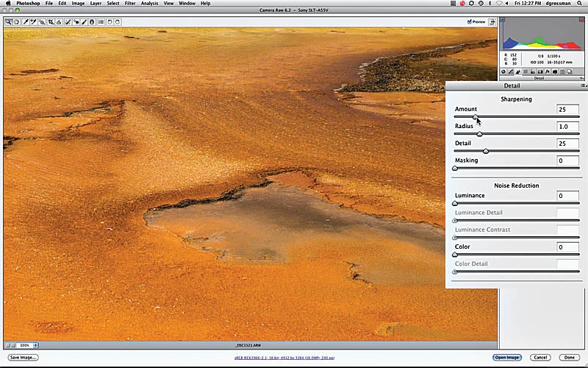The image size is (588, 368).
Task: Switch to the Tone Curve panel tab
Action: point(511,71)
